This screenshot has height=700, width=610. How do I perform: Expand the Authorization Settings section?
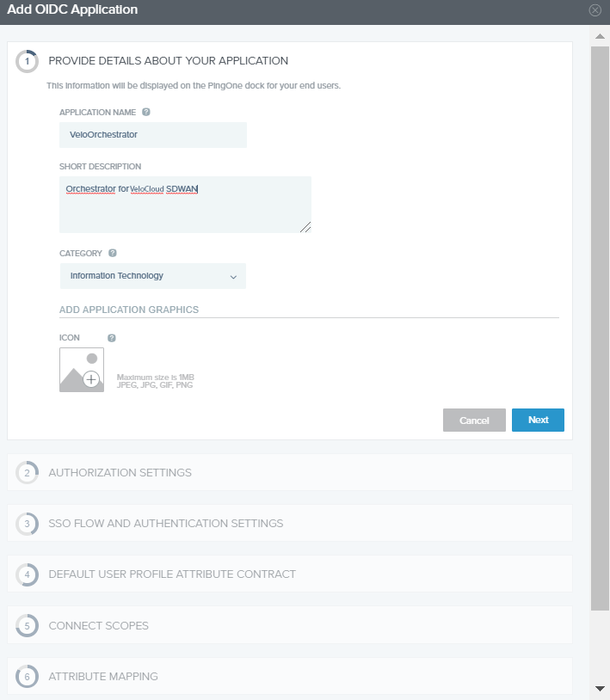pyautogui.click(x=120, y=472)
